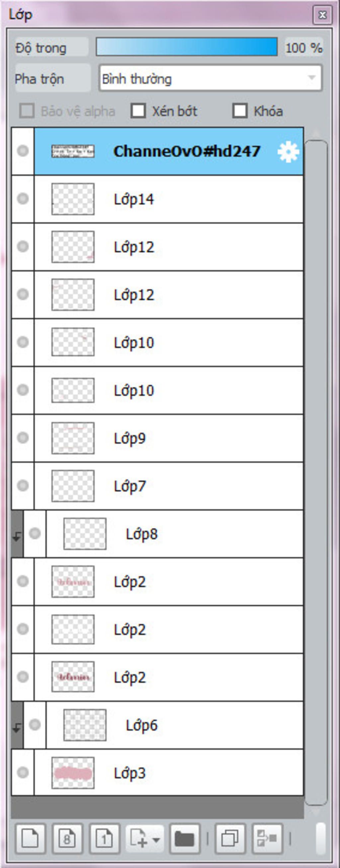Click the layer list vertical scrollbar
This screenshot has width=340, height=868.
tap(316, 472)
